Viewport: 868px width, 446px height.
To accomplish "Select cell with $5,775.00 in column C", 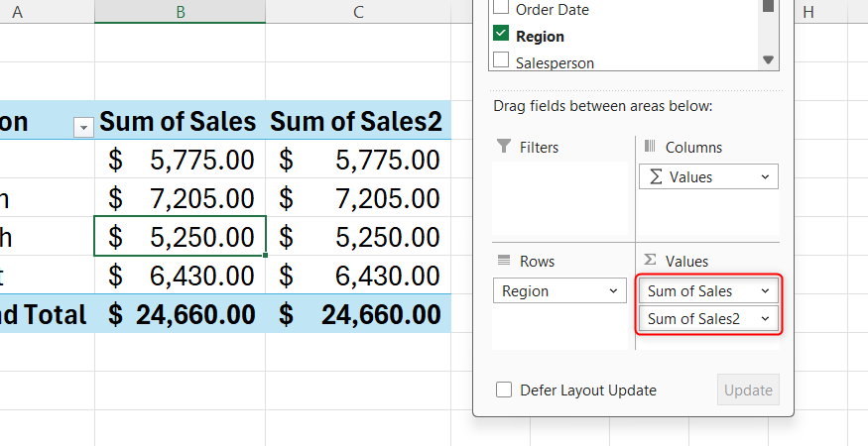I will 358,159.
